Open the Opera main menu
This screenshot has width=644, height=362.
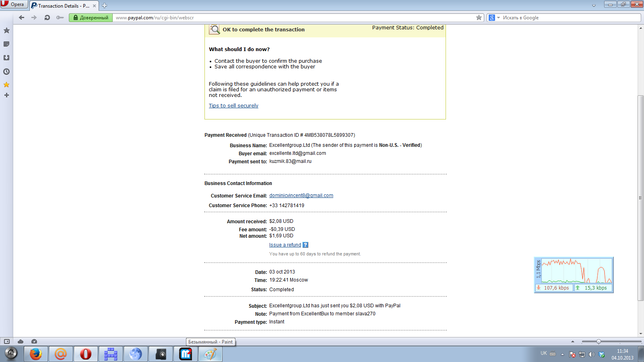tap(14, 4)
